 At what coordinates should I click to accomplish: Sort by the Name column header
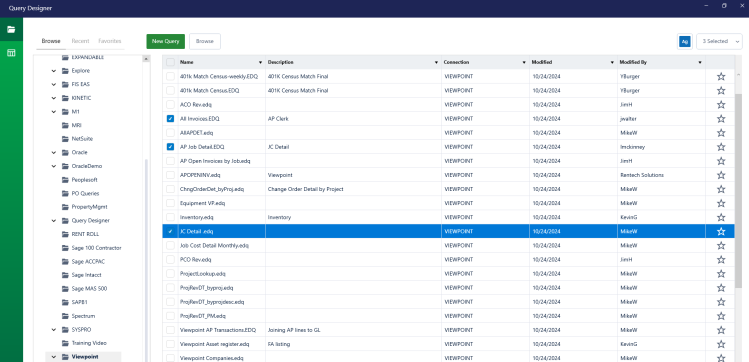(x=187, y=63)
